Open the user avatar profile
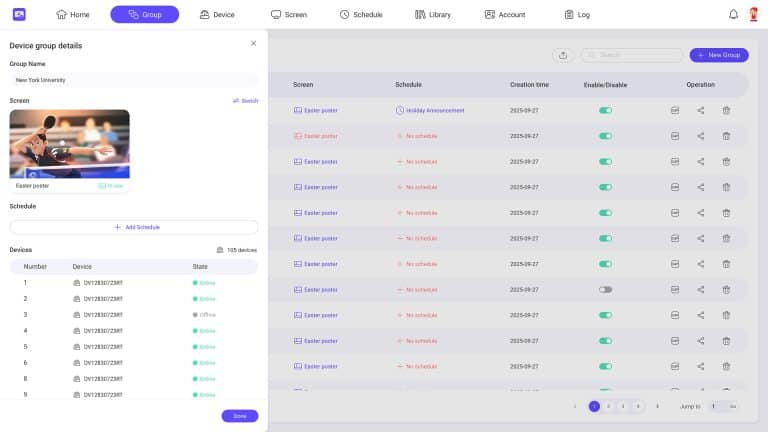 754,15
